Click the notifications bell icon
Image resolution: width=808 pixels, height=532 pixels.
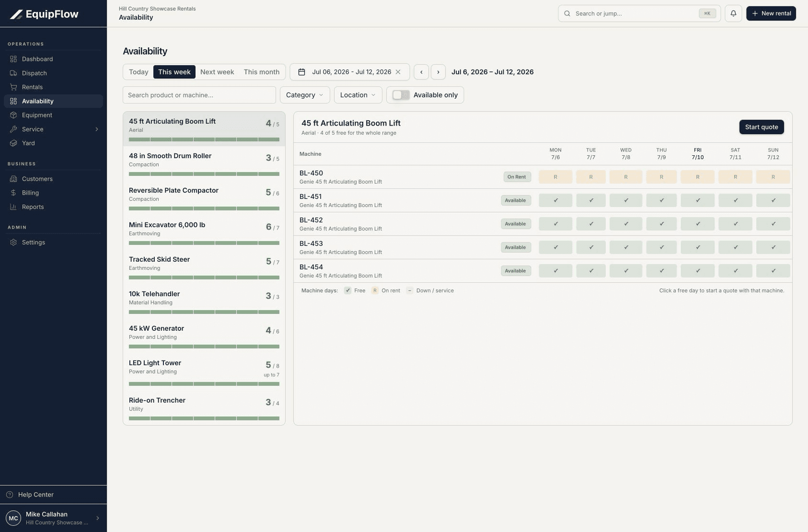(733, 13)
